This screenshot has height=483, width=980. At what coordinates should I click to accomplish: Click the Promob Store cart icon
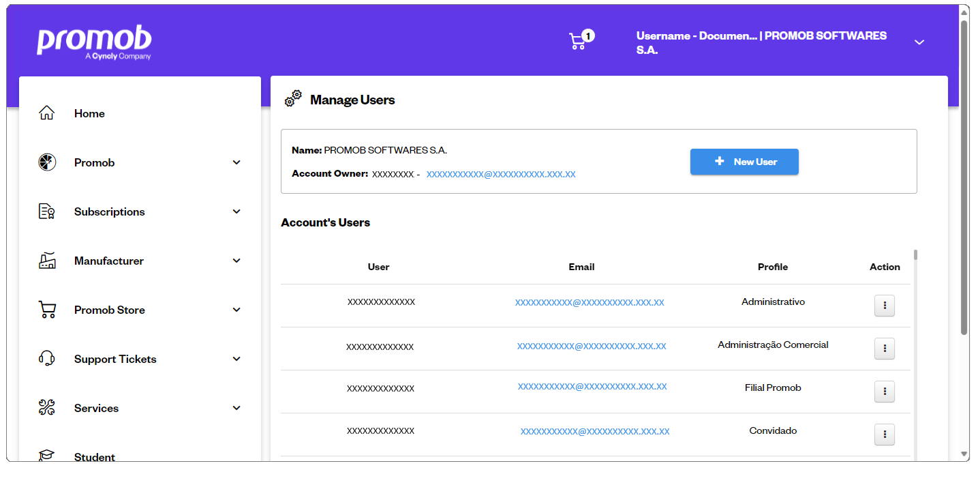[x=47, y=310]
